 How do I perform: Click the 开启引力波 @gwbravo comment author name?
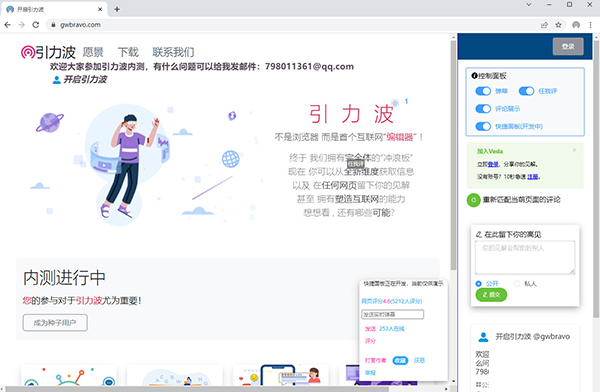click(533, 336)
